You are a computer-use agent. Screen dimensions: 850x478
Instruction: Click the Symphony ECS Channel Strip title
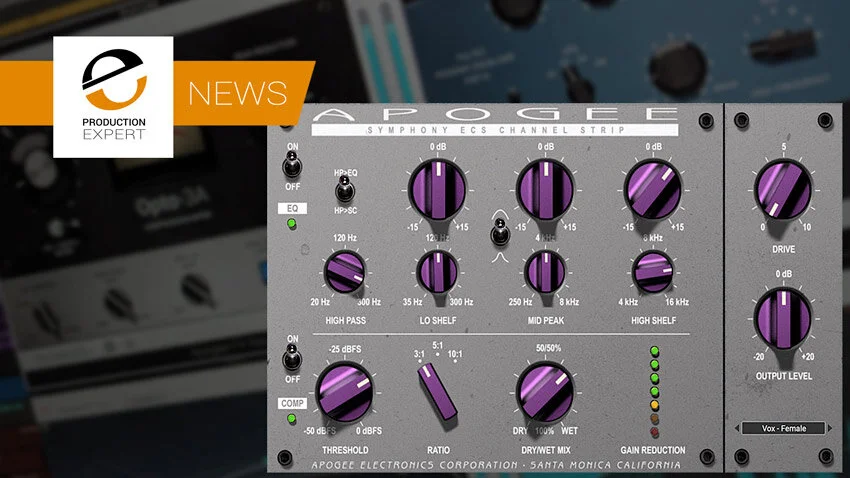tap(495, 130)
